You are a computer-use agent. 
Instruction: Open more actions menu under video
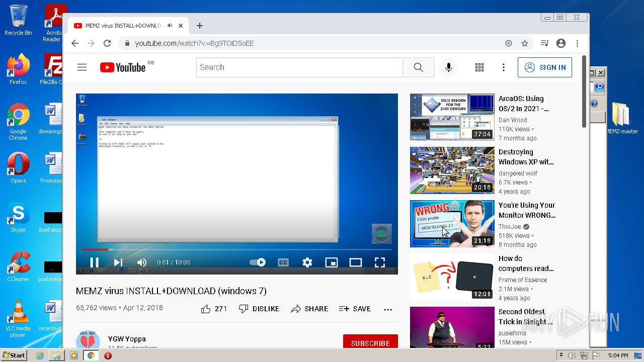388,309
